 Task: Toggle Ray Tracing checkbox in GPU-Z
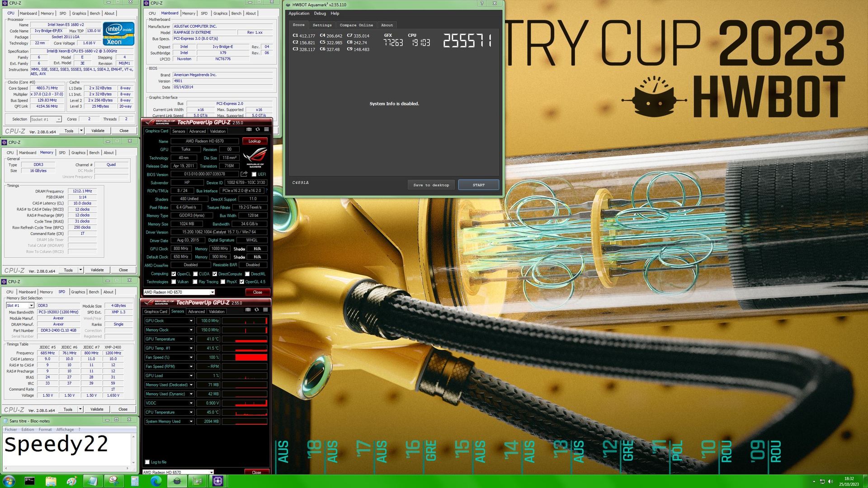coord(195,282)
